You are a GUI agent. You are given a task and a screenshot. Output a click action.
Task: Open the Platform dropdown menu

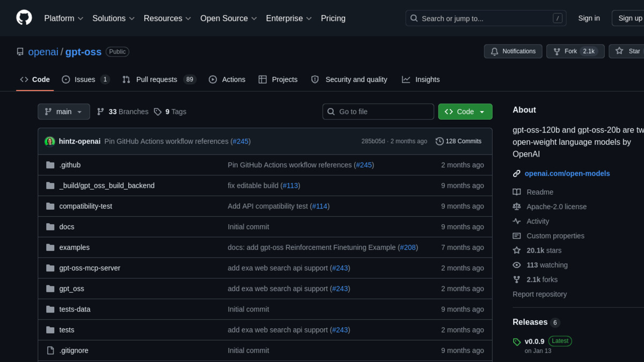click(64, 18)
